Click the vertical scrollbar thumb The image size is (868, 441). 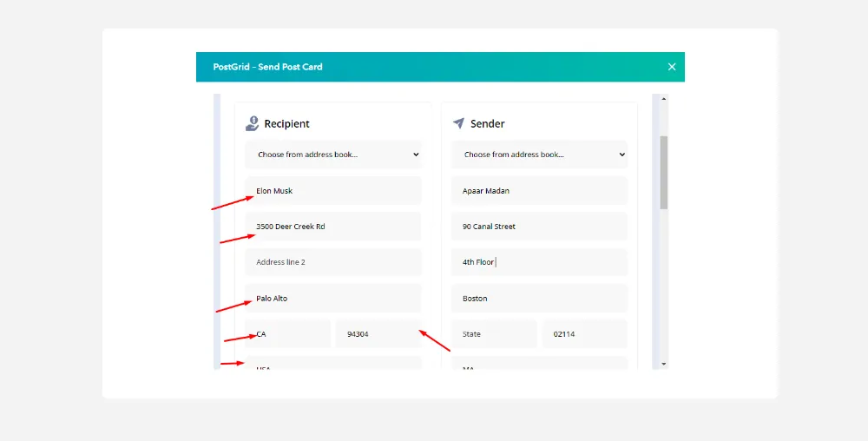point(664,172)
